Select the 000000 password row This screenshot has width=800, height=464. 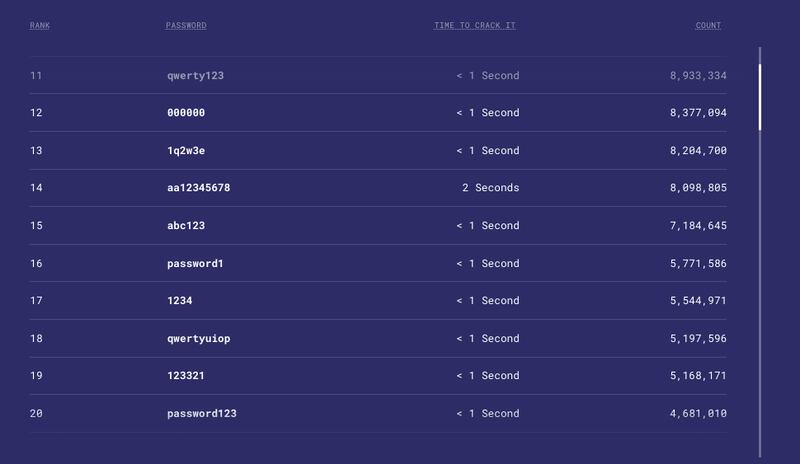click(378, 113)
